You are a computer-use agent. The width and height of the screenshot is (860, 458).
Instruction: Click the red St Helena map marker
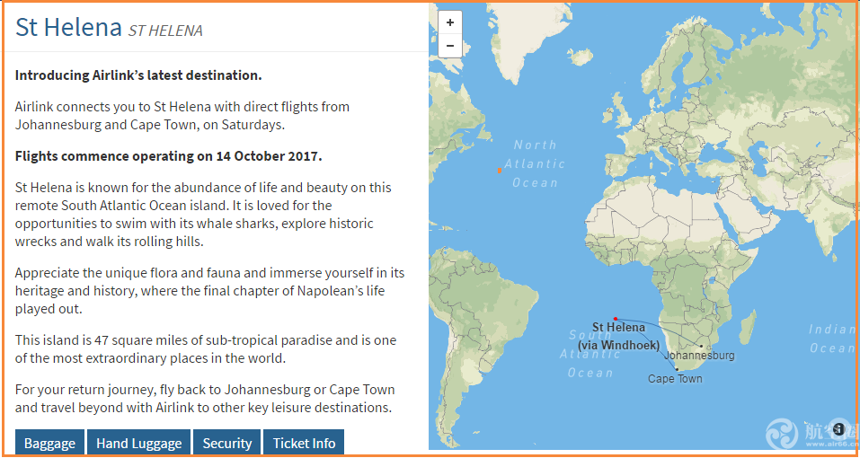pos(615,318)
